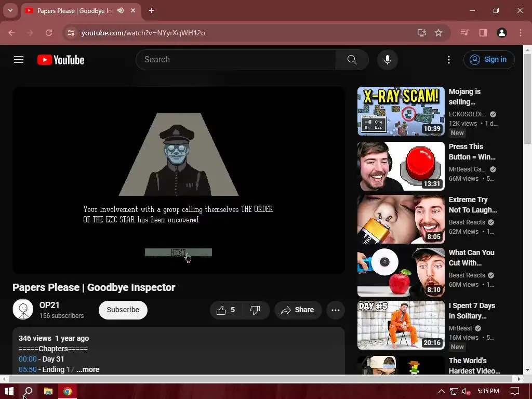Image resolution: width=532 pixels, height=399 pixels.
Task: Reload the page
Action: 49,33
